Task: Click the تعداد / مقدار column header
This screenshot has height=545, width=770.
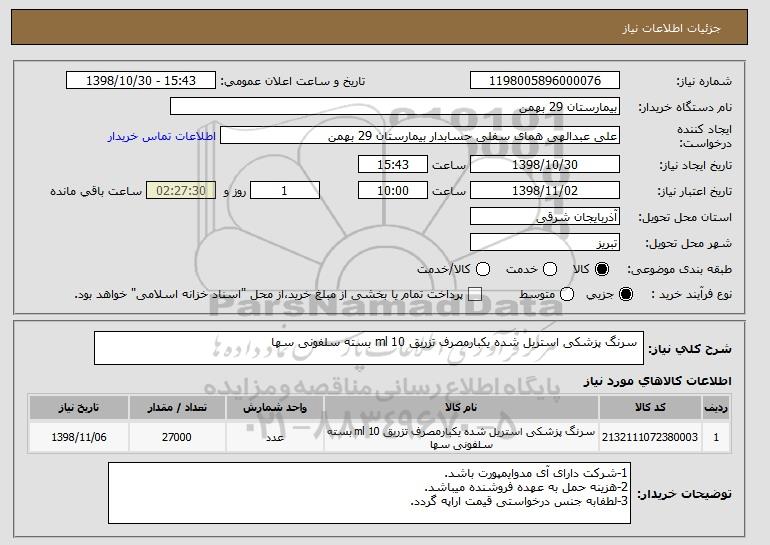Action: (177, 408)
